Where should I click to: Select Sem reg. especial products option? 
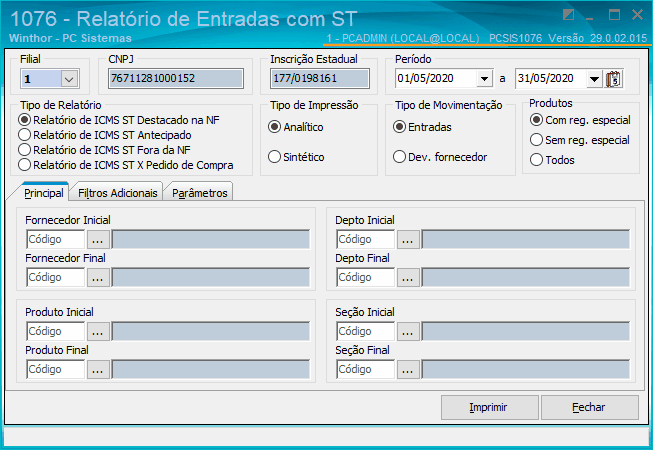(x=580, y=140)
